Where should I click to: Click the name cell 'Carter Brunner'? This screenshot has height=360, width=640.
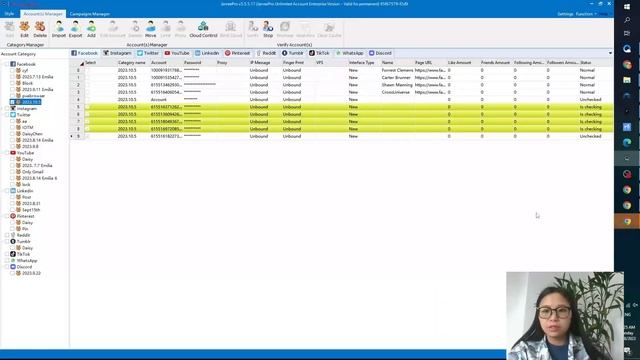396,78
